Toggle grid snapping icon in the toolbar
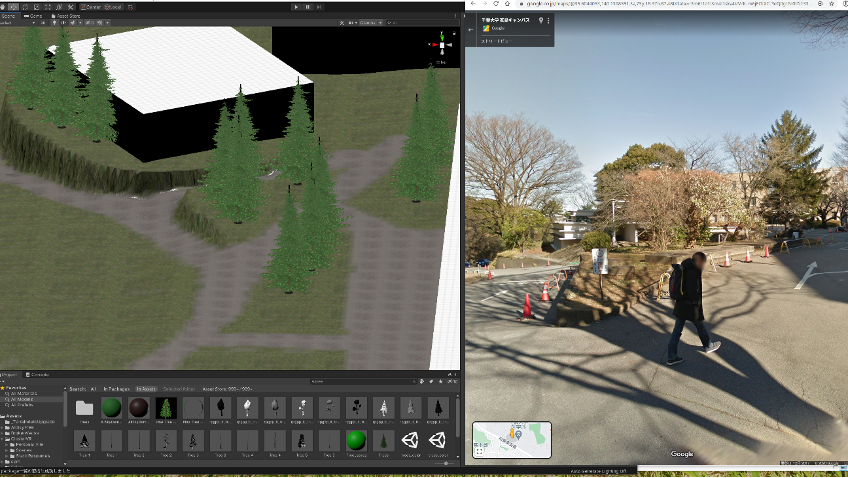 tap(130, 7)
